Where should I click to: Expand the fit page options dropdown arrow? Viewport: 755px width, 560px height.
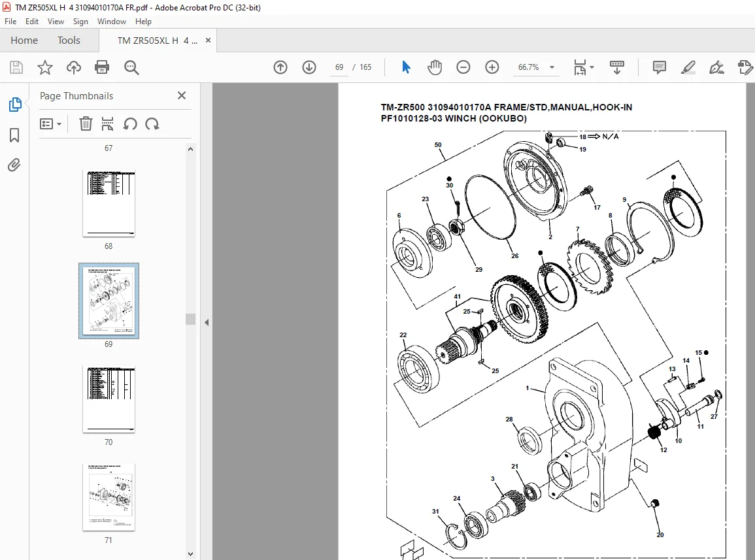pos(592,67)
